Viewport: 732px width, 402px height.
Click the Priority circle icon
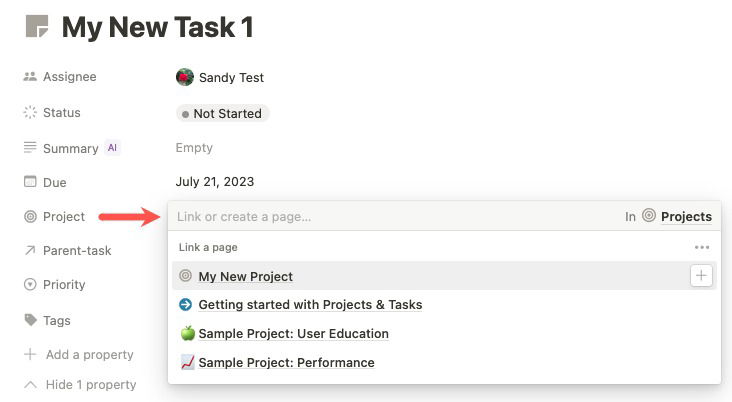30,285
